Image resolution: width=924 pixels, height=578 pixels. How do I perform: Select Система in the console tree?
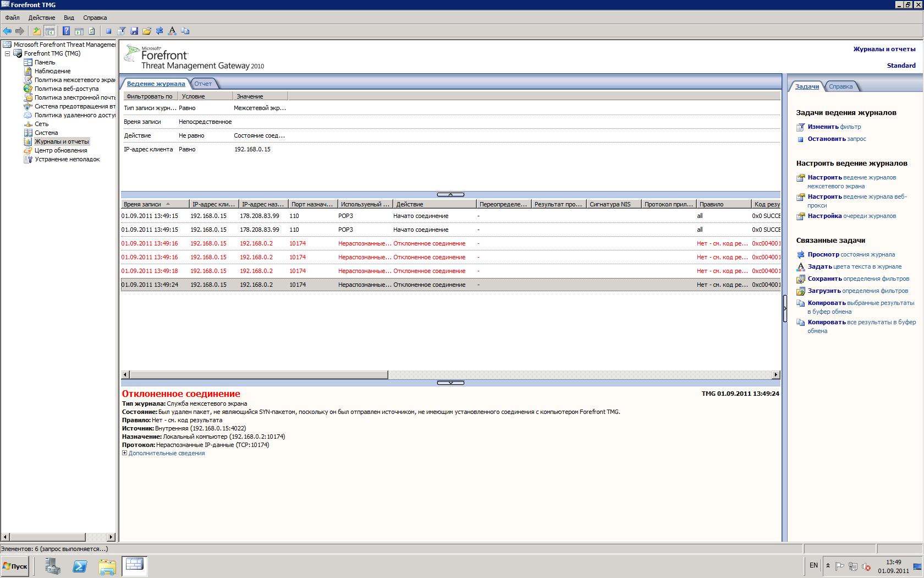tap(46, 133)
